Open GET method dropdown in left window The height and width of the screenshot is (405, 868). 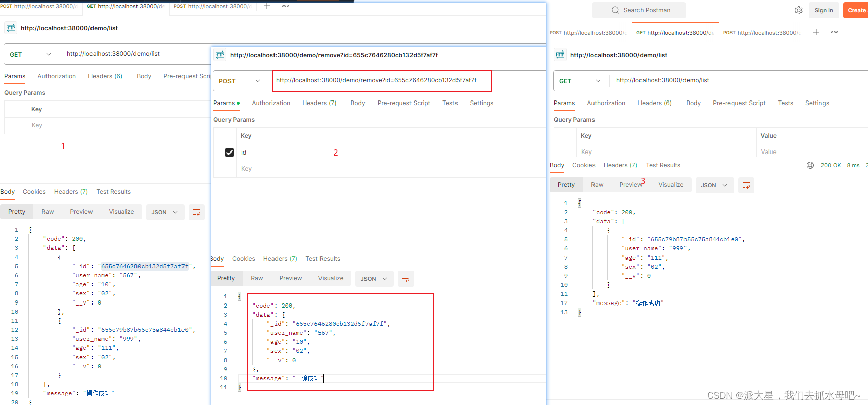click(31, 54)
